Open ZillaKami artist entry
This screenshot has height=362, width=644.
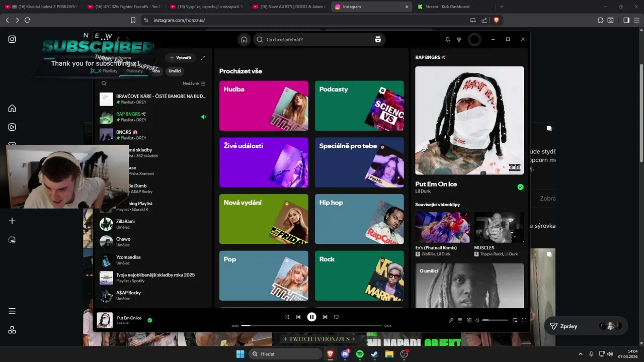pos(153,224)
